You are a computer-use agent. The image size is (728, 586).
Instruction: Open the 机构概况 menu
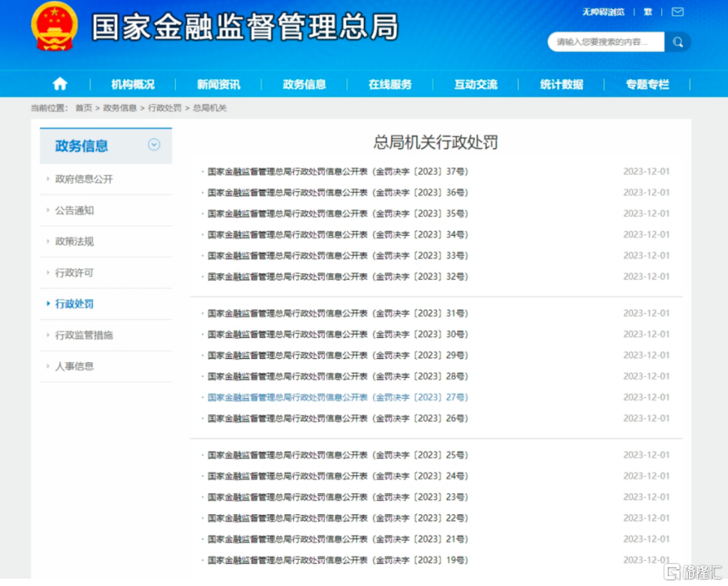point(133,85)
